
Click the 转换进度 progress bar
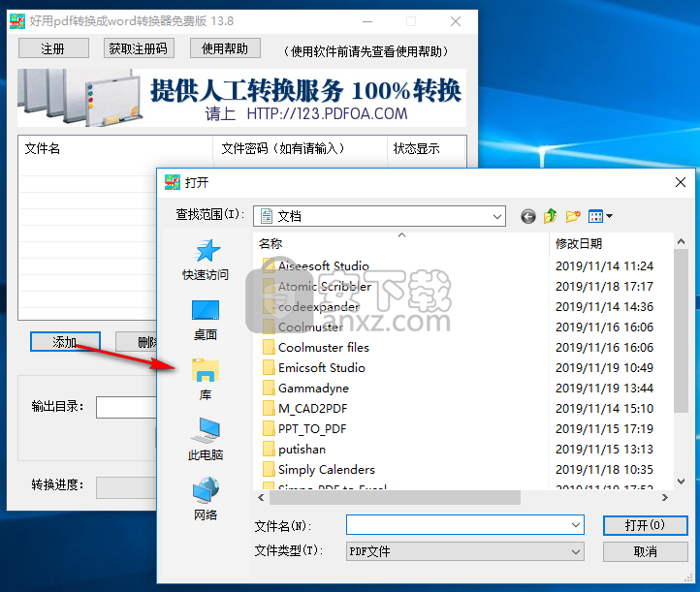tap(127, 487)
